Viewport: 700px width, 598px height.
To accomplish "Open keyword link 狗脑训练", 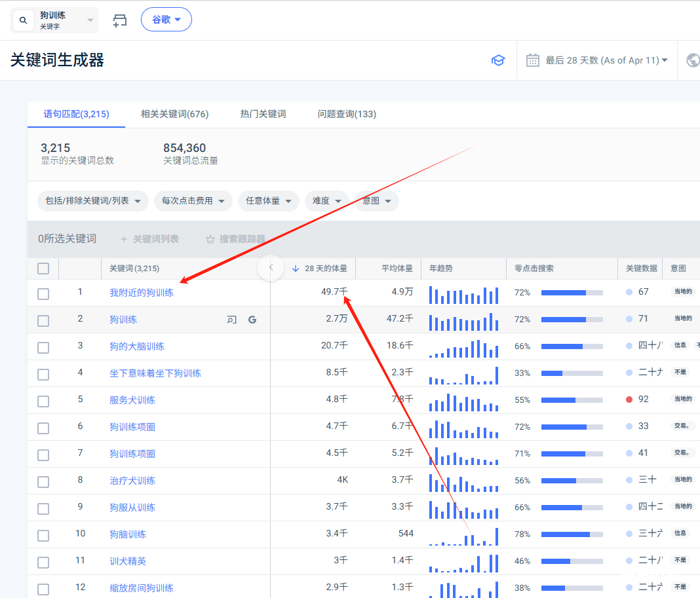I will click(128, 534).
